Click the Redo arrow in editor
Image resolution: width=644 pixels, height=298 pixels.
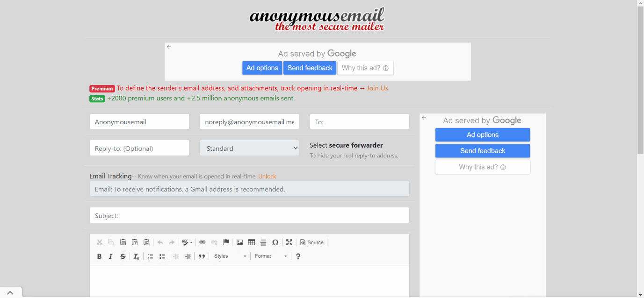click(172, 242)
